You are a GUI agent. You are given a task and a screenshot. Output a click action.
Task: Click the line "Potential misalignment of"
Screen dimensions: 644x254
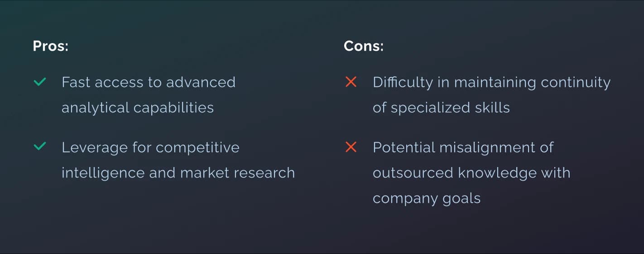click(x=463, y=148)
